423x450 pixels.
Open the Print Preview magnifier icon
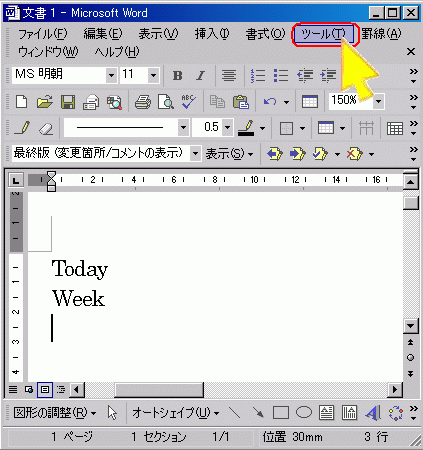(x=166, y=102)
